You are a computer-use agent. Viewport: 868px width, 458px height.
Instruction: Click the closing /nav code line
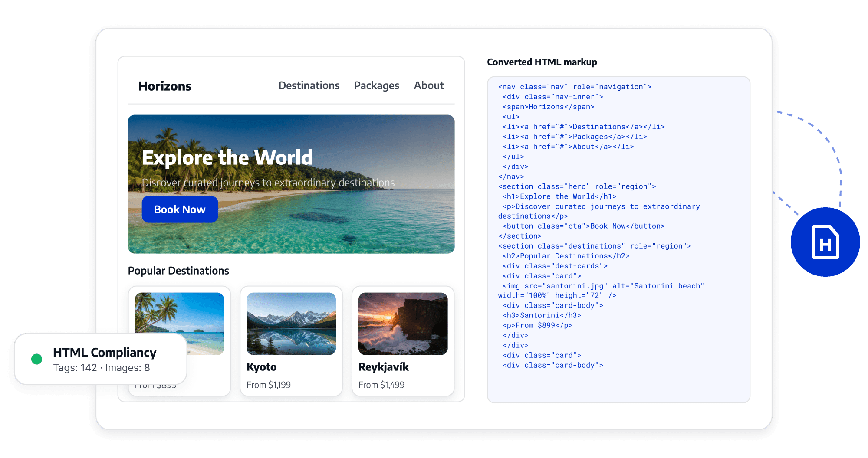pos(511,177)
